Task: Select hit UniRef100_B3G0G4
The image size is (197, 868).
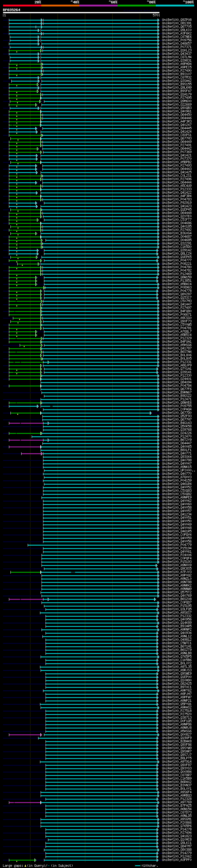Action: (x=177, y=233)
